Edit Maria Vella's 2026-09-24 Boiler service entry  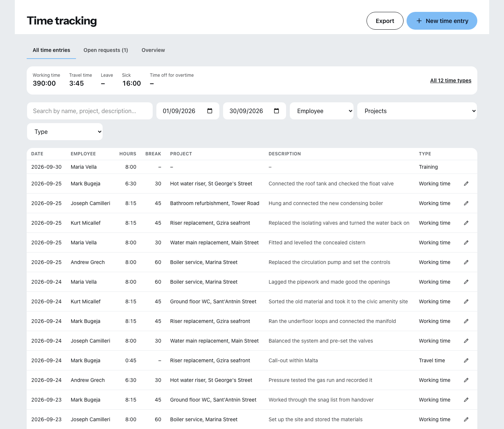[x=466, y=282]
